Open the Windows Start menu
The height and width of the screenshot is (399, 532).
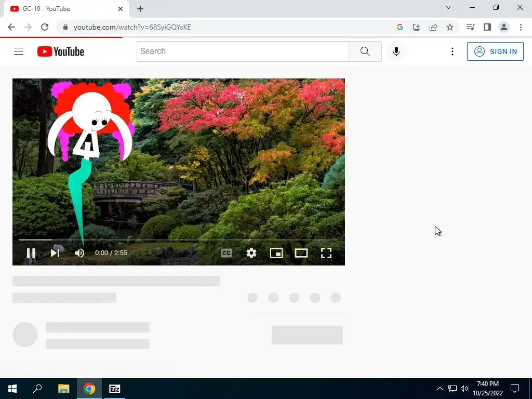12,389
